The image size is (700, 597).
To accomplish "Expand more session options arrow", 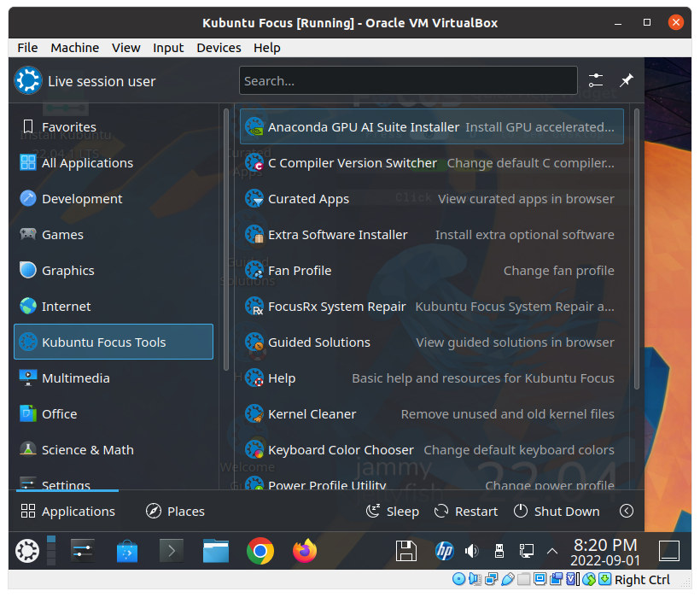I will click(x=627, y=511).
